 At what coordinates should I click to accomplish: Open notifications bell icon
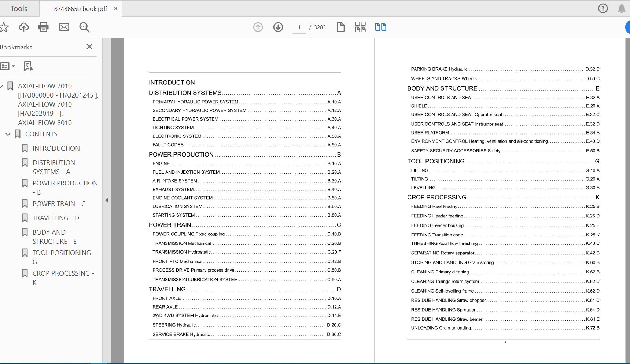point(622,8)
